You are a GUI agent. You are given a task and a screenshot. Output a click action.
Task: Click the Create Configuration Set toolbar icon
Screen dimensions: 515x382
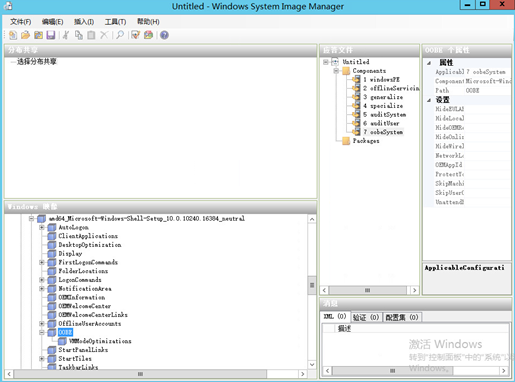click(x=148, y=35)
